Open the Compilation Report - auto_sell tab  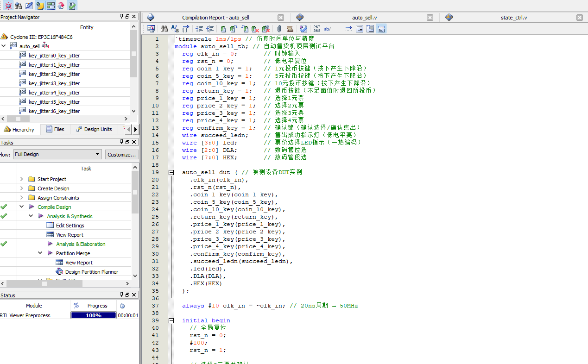point(215,18)
